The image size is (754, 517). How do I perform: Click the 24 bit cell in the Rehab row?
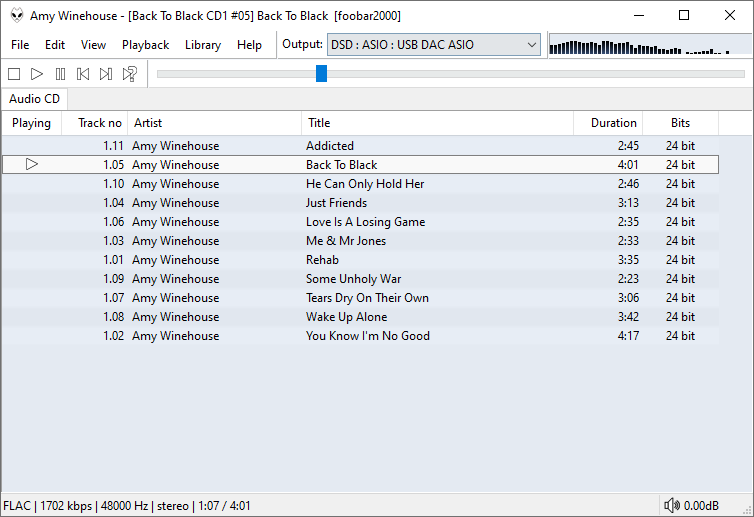pyautogui.click(x=680, y=260)
